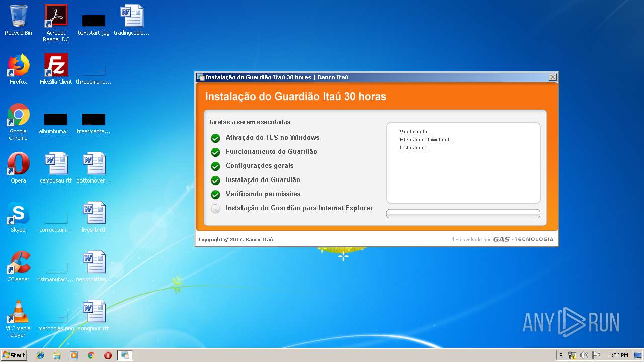Image resolution: width=644 pixels, height=362 pixels.
Task: Click the installer log text box
Action: click(463, 163)
